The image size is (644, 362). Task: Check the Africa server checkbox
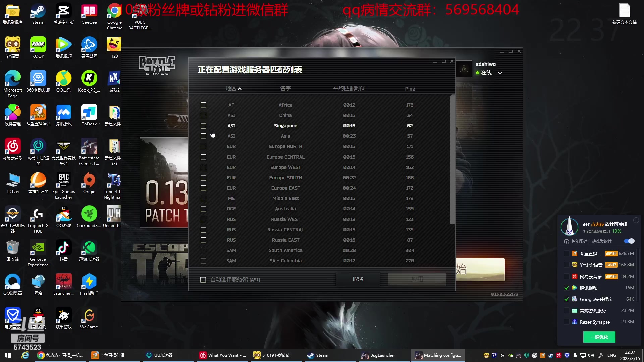203,105
